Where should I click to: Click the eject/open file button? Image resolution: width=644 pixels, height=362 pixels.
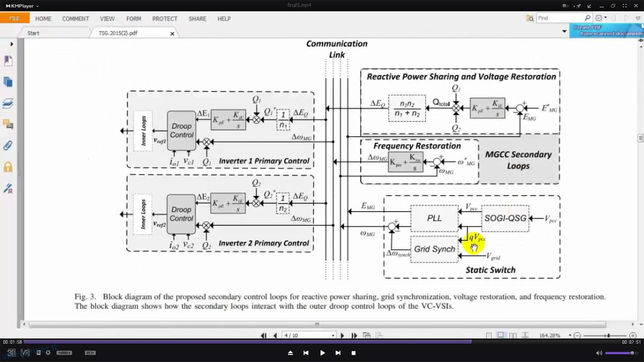[290, 353]
